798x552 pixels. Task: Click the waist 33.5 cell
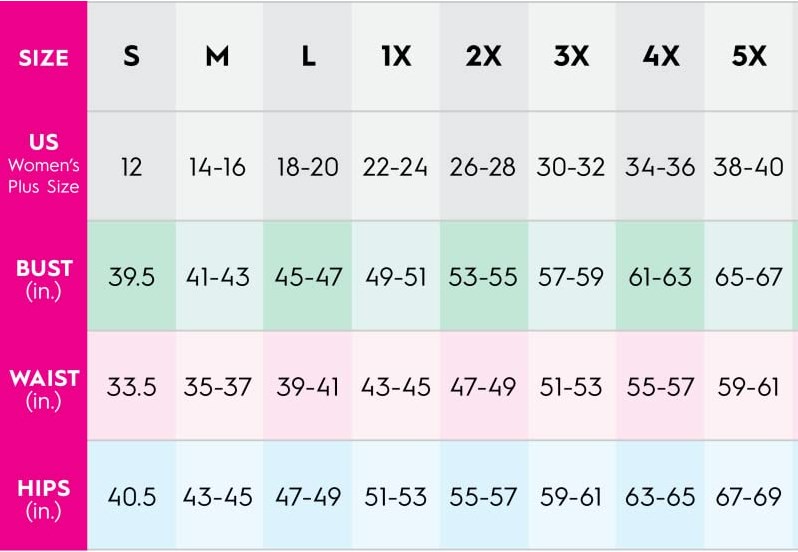click(131, 387)
